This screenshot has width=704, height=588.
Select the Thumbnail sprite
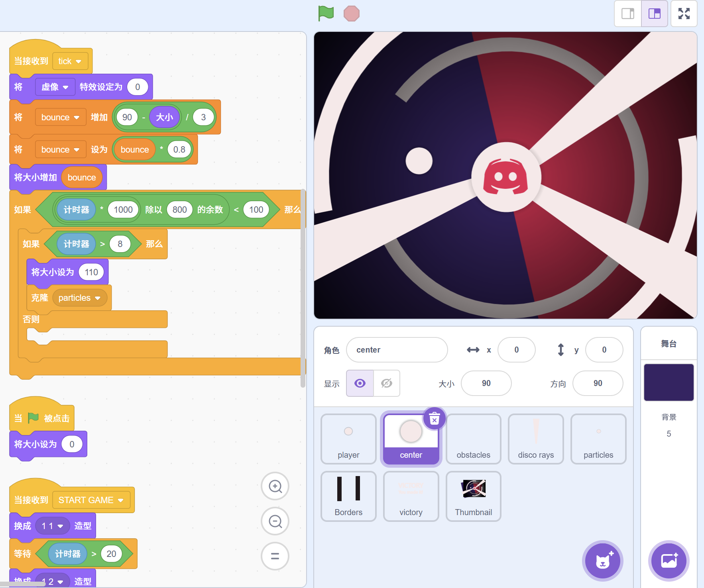pos(473,496)
